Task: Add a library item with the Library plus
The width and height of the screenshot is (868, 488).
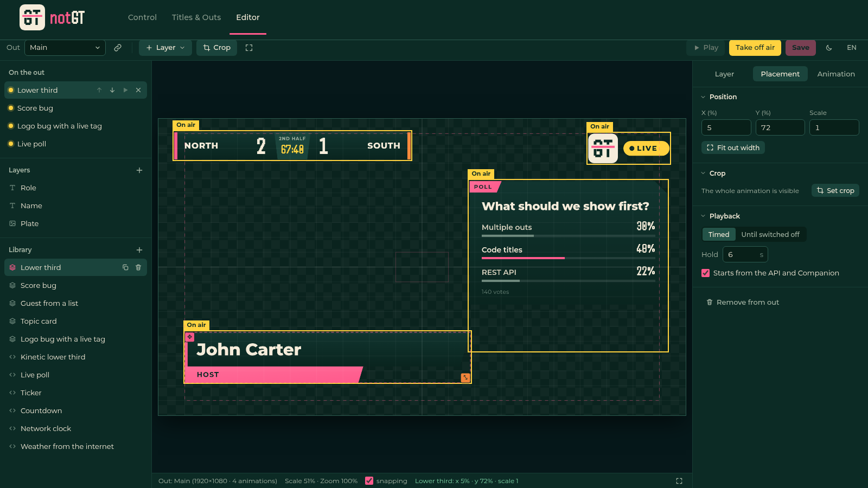Action: point(139,250)
